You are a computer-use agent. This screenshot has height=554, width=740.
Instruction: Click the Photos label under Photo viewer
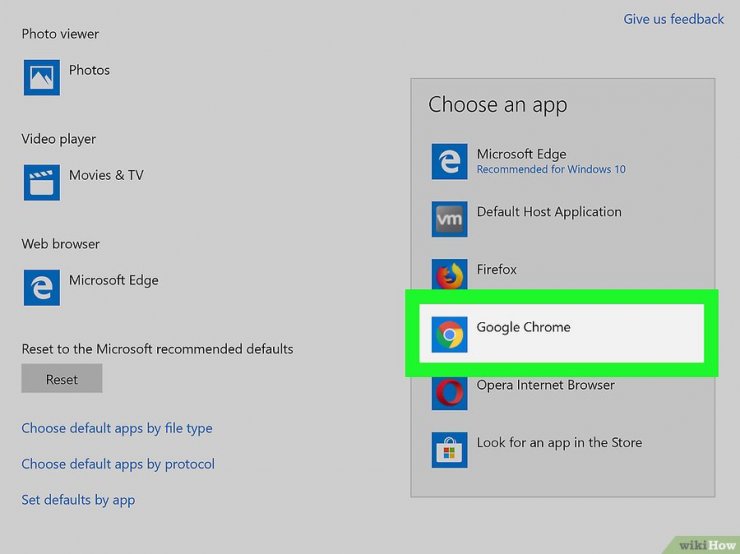[89, 70]
